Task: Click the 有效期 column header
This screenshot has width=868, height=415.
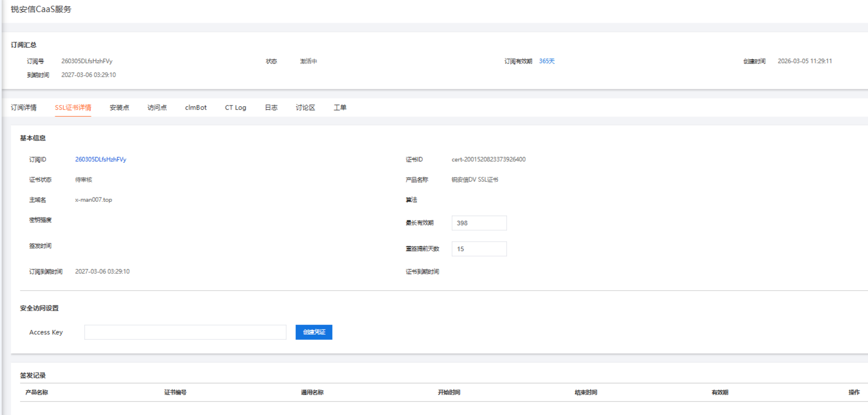Action: pos(720,392)
